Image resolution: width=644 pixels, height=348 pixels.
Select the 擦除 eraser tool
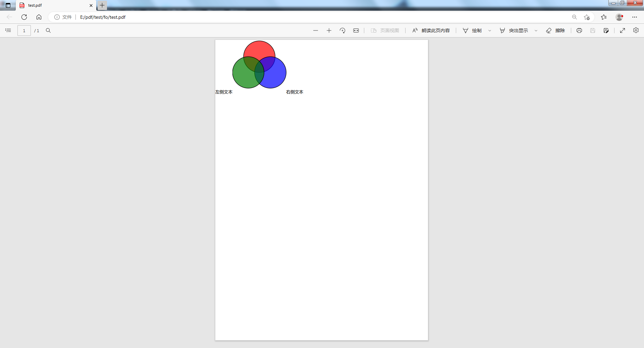pyautogui.click(x=555, y=30)
